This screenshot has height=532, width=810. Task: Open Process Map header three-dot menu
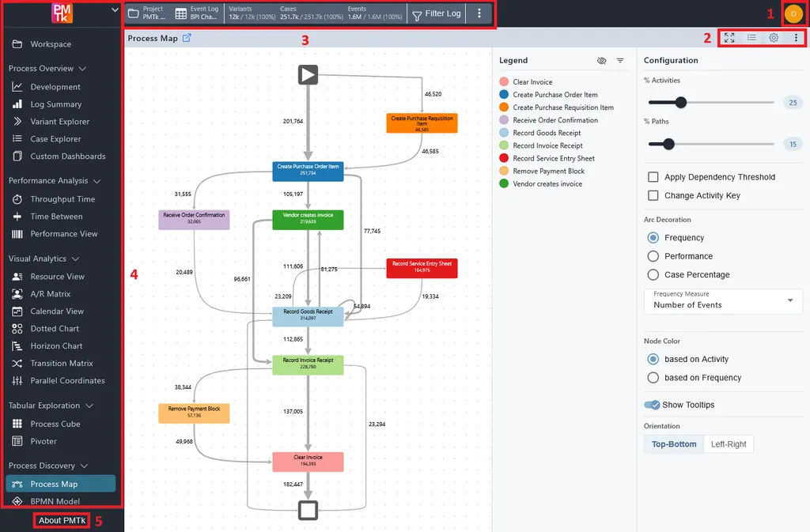[x=796, y=38]
